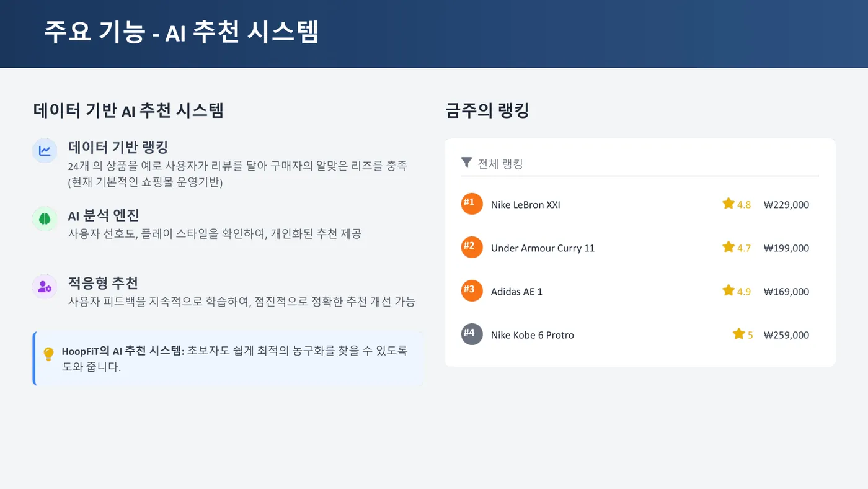Click the star icon next to rating 4.8
The width and height of the screenshot is (868, 489).
[x=728, y=204]
